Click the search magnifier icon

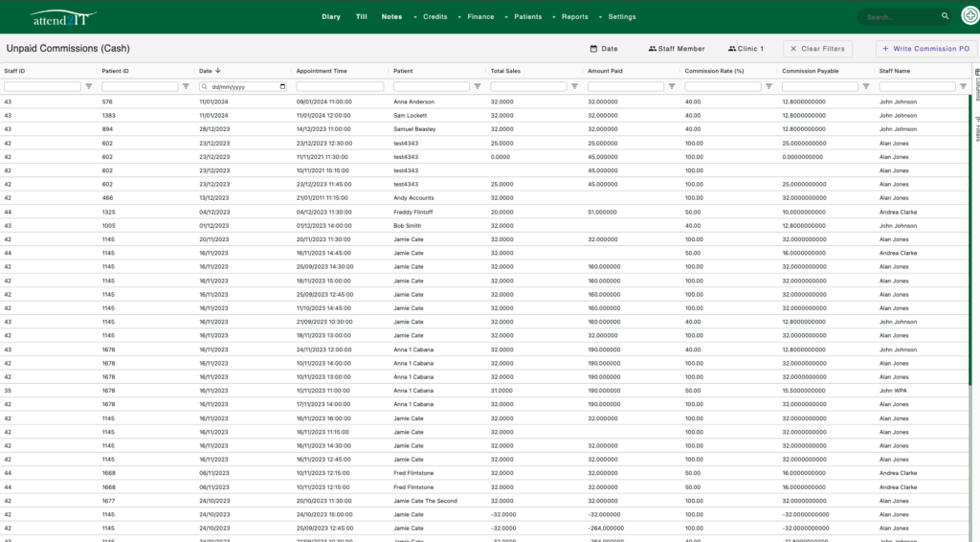pos(945,16)
